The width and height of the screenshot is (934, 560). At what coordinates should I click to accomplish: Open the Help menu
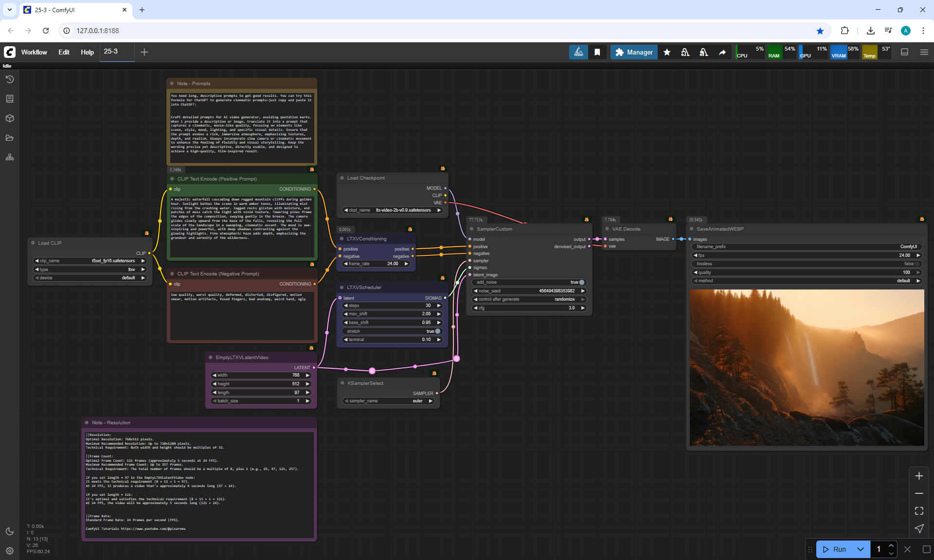tap(87, 52)
